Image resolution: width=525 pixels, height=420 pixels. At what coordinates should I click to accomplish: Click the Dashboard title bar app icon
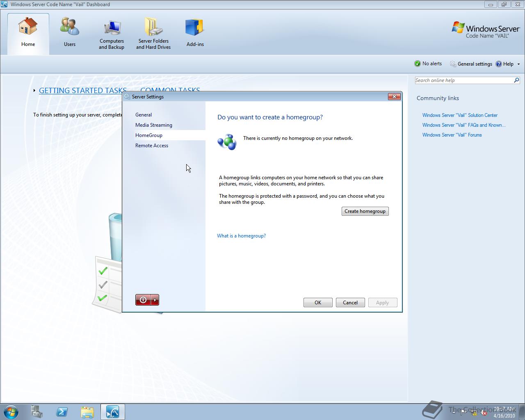[4, 5]
